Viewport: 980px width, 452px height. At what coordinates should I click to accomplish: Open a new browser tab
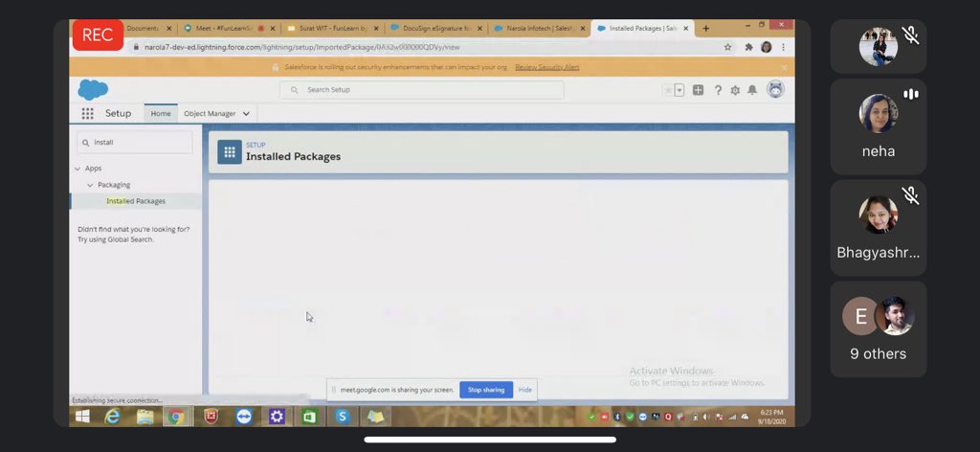coord(705,28)
